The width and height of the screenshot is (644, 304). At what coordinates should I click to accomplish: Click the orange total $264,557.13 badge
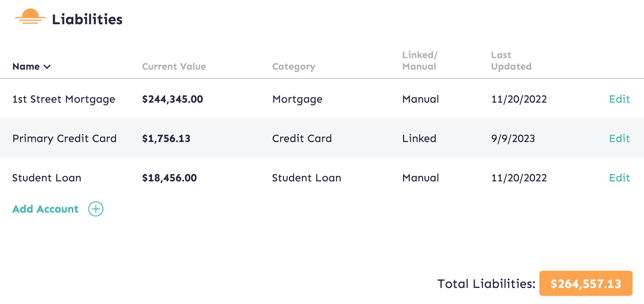pyautogui.click(x=586, y=283)
